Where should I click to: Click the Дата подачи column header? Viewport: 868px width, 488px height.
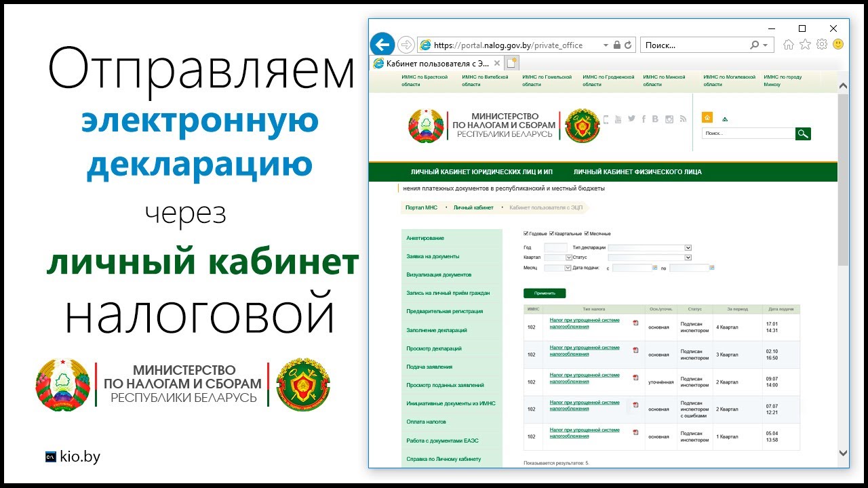[781, 309]
